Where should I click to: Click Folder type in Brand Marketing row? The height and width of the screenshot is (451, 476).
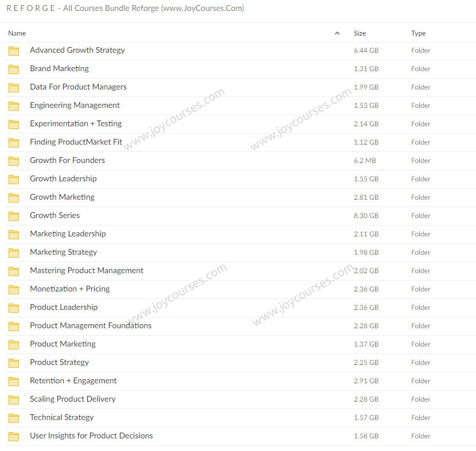click(421, 69)
